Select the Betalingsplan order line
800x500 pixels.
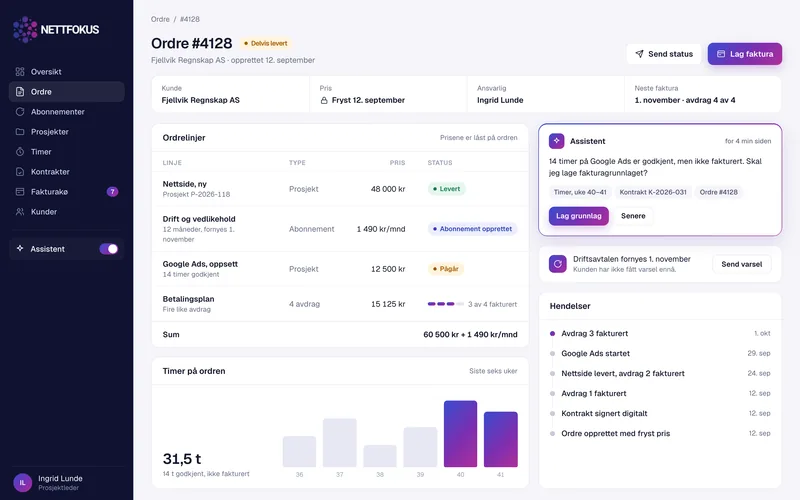coord(340,304)
